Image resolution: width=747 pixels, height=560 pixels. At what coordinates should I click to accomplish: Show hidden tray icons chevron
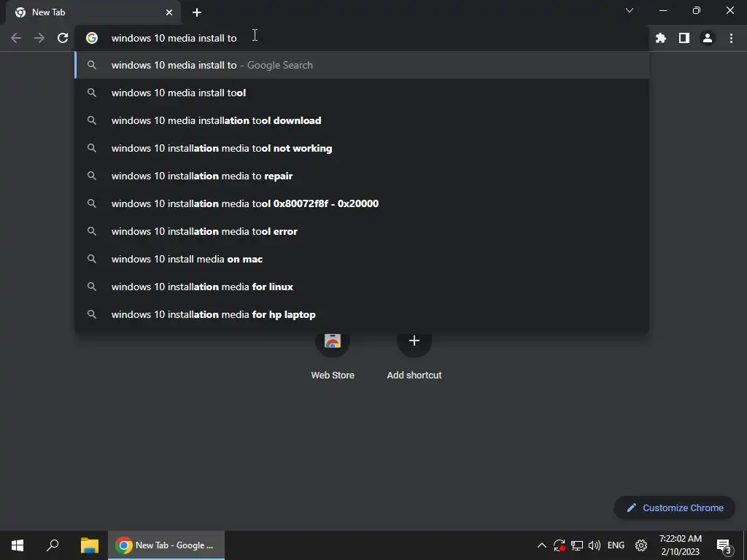[x=542, y=545]
